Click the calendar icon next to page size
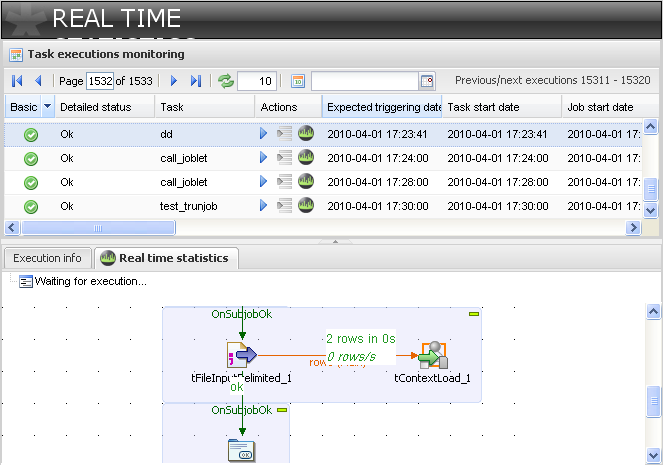This screenshot has width=663, height=465. point(298,81)
